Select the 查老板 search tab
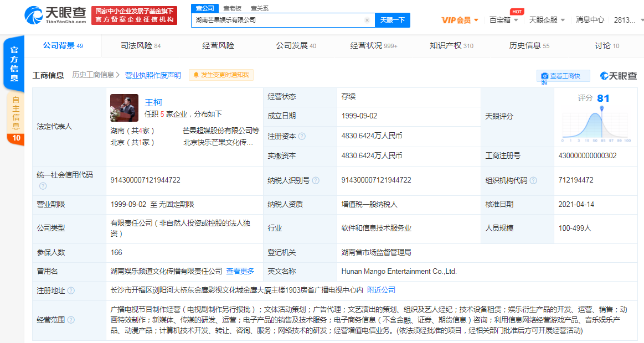 tap(232, 8)
